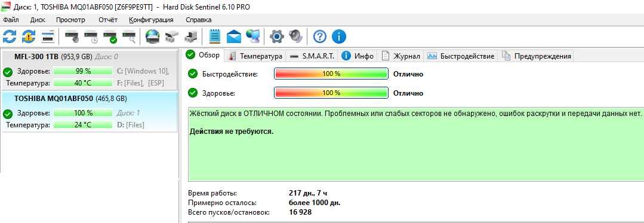Screen dimensions: 644x223
Task: Open the Отчёт menu
Action: (x=108, y=20)
